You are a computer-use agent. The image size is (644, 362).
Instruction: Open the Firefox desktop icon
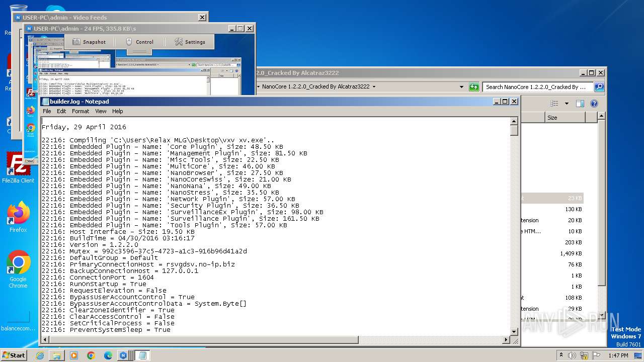pos(18,217)
